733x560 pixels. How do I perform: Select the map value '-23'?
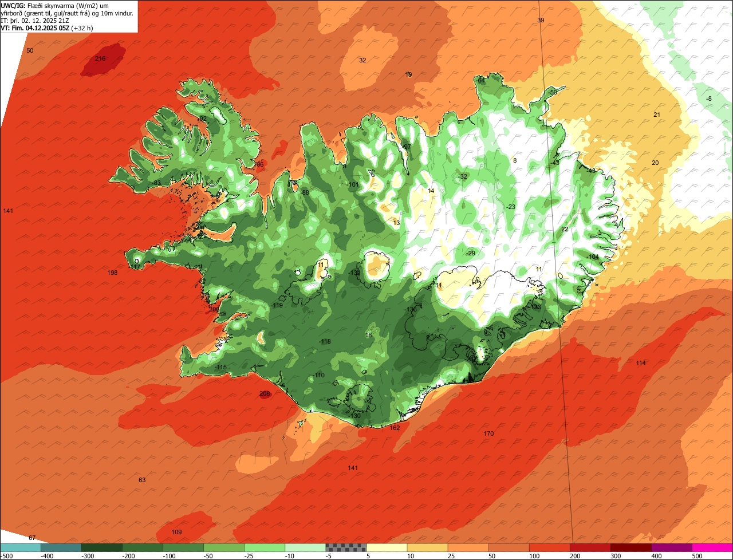click(x=510, y=207)
